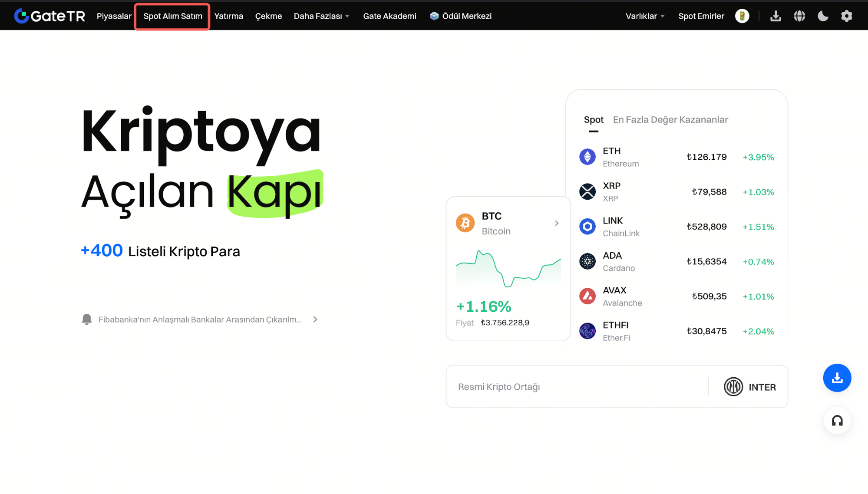868x494 pixels.
Task: Open the Ethereum ETH row
Action: point(676,157)
